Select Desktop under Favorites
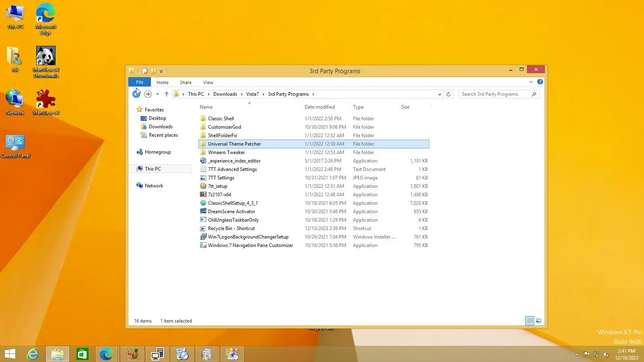This screenshot has width=644, height=362. coord(157,118)
